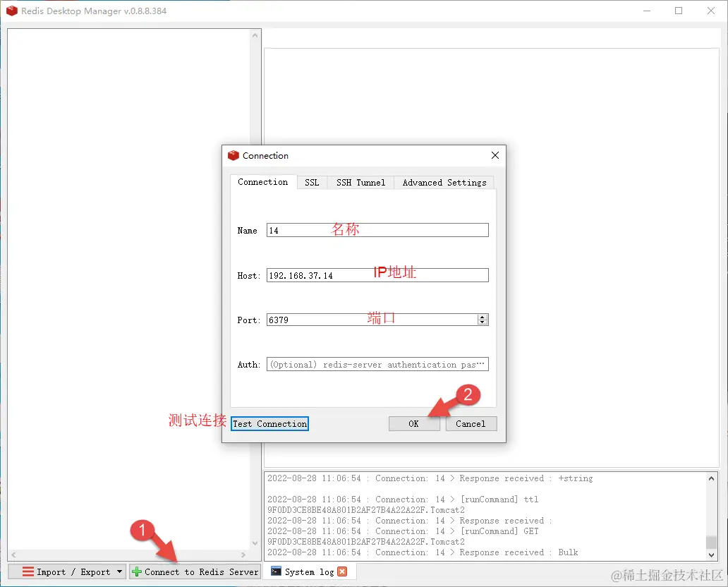
Task: Cancel the Connection dialog
Action: pos(471,423)
